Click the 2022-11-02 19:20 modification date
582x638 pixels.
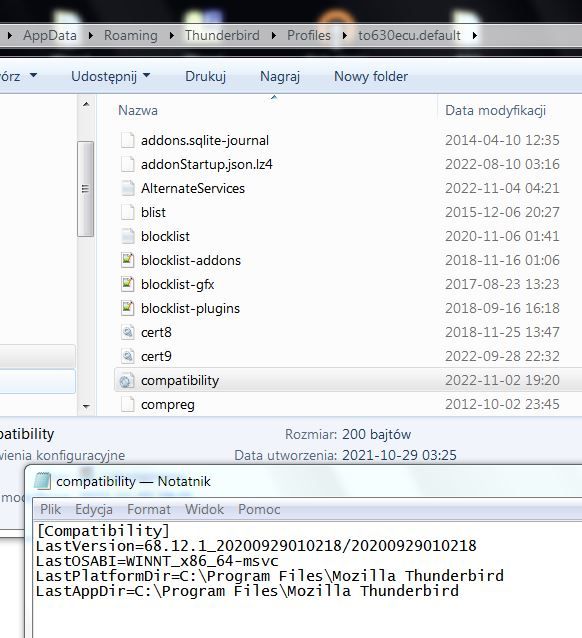click(x=502, y=380)
